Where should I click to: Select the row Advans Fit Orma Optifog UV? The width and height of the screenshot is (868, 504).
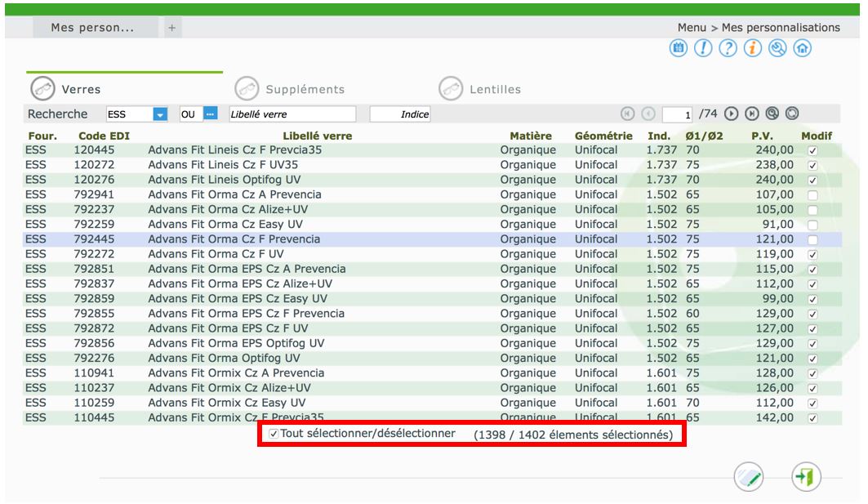tap(432, 359)
